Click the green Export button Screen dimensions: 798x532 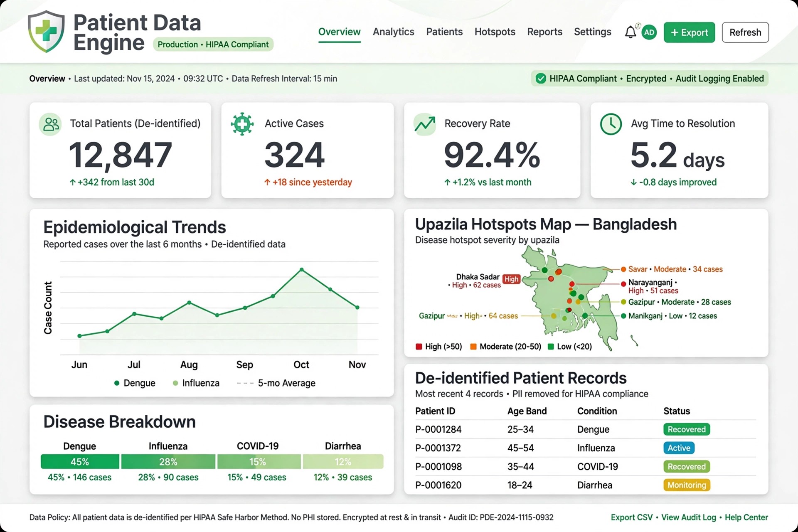(x=690, y=32)
